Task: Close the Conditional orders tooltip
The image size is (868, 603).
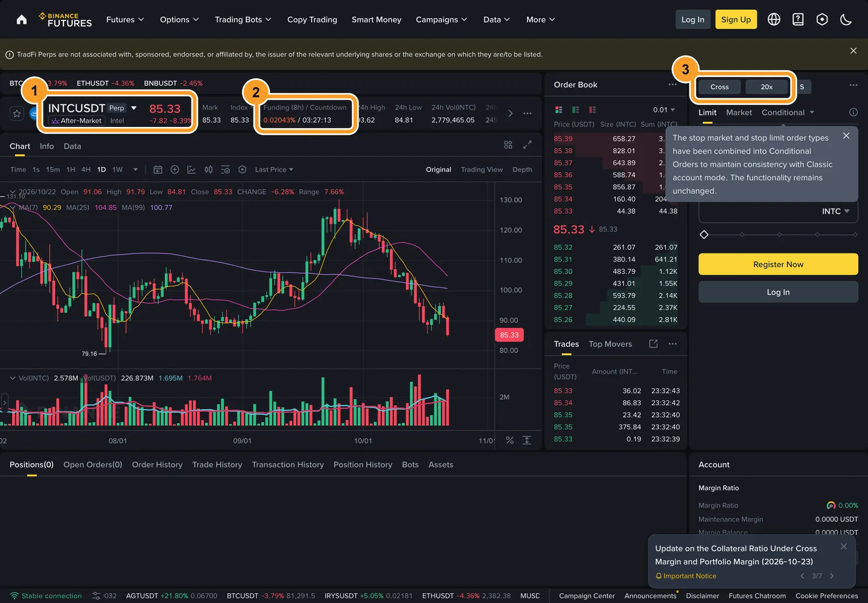Action: pos(846,136)
